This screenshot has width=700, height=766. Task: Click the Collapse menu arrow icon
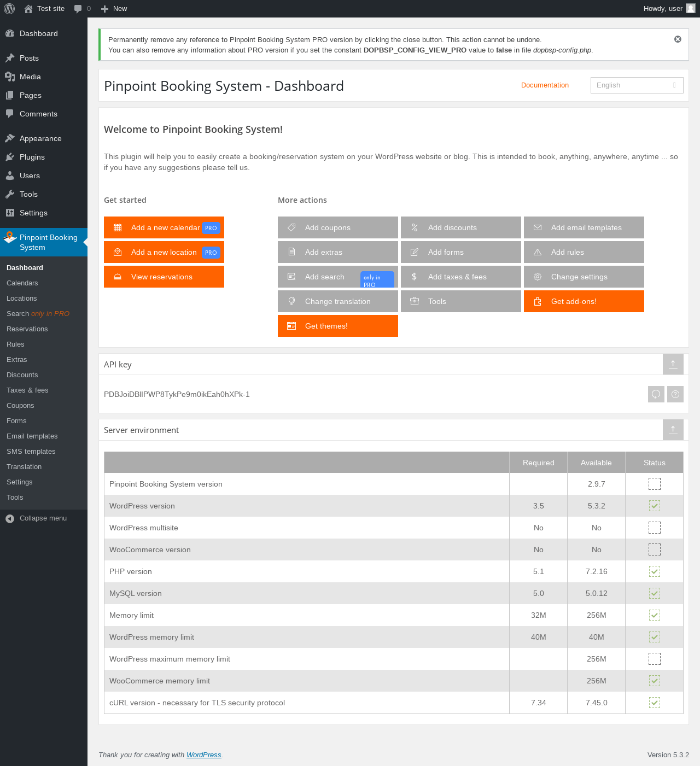pos(10,518)
